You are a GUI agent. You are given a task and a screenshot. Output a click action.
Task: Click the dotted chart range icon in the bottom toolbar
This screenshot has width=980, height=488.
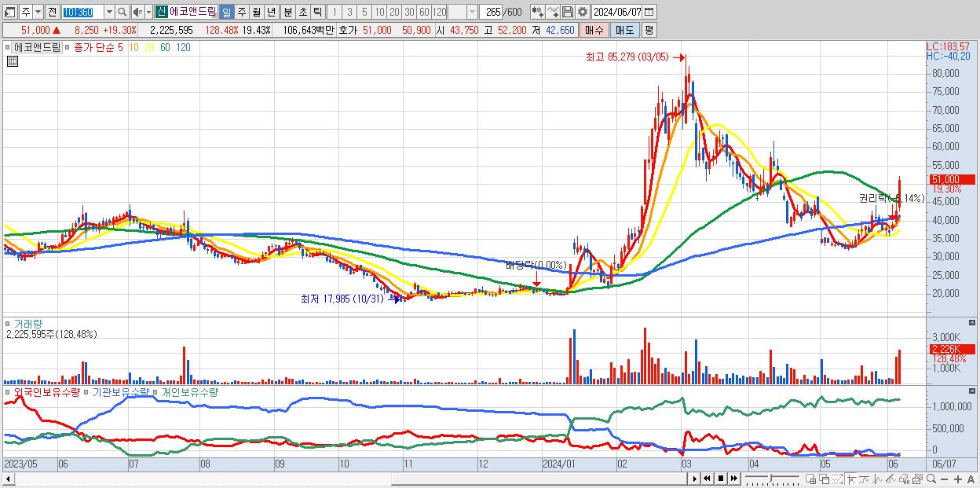pyautogui.click(x=837, y=479)
